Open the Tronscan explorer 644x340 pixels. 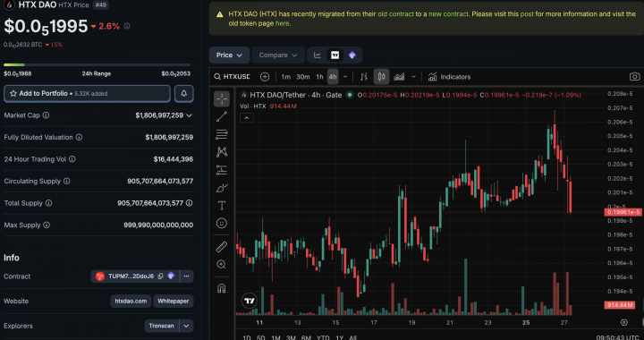point(161,326)
